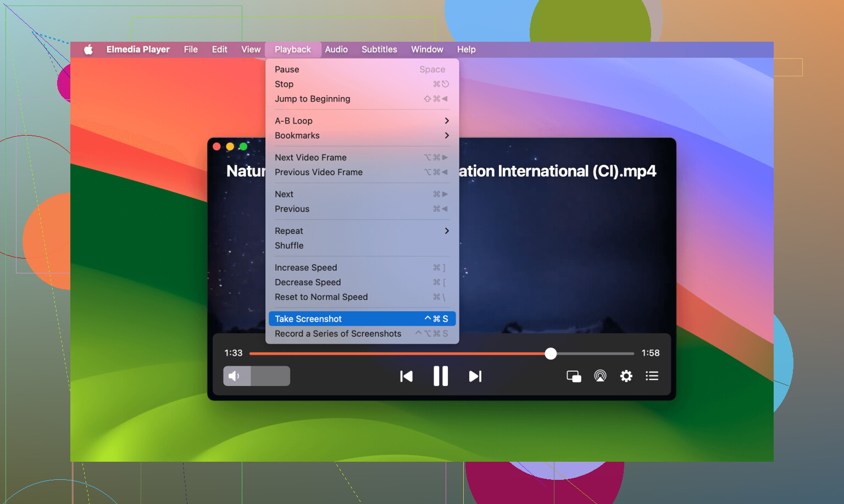Close the player window with red button
The image size is (844, 504).
pos(216,147)
